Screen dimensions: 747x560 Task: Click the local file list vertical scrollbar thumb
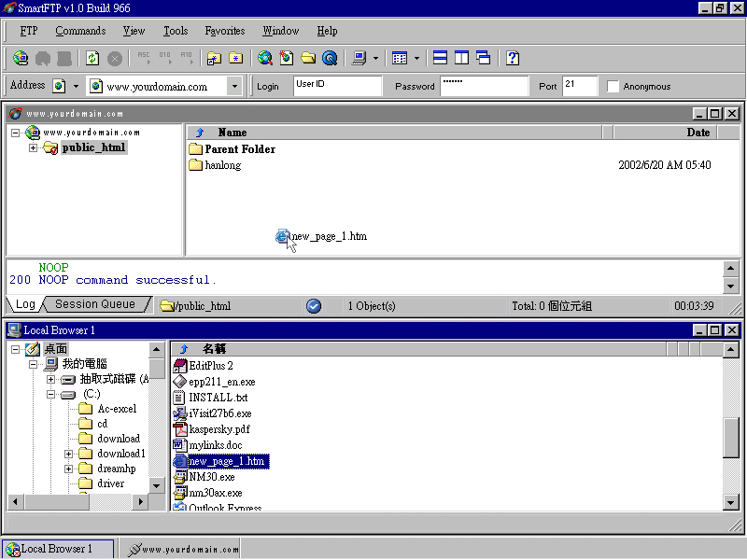click(731, 438)
